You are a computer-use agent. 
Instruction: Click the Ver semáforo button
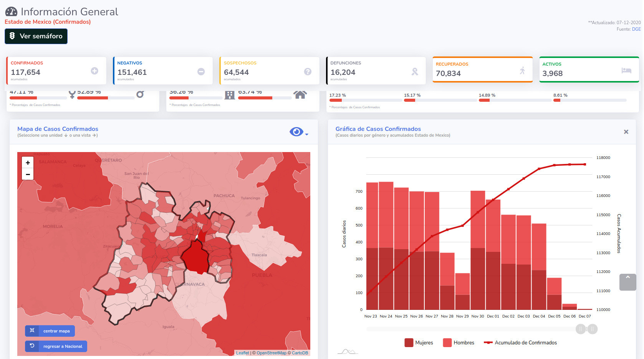coord(36,36)
